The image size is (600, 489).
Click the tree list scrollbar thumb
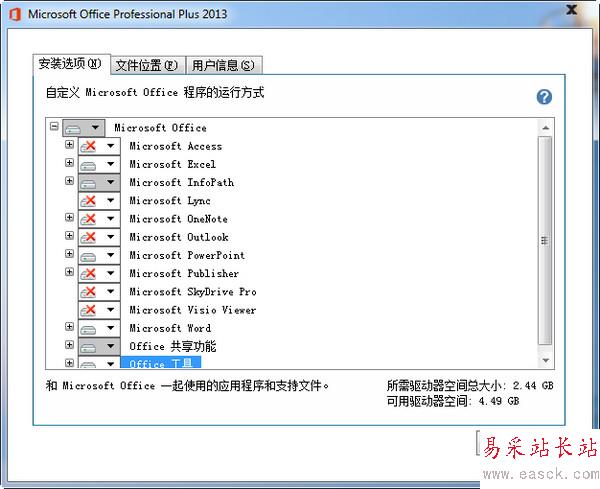[x=545, y=241]
